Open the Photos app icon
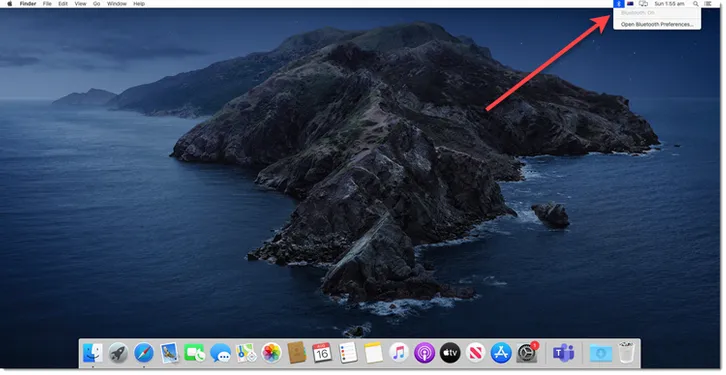The width and height of the screenshot is (726, 375). (x=271, y=353)
